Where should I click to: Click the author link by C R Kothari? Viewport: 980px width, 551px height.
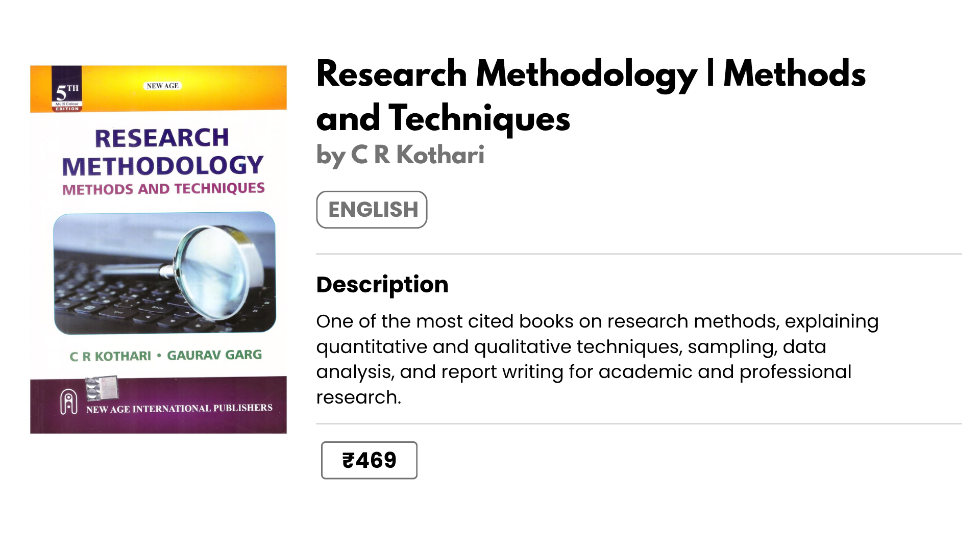click(x=400, y=155)
